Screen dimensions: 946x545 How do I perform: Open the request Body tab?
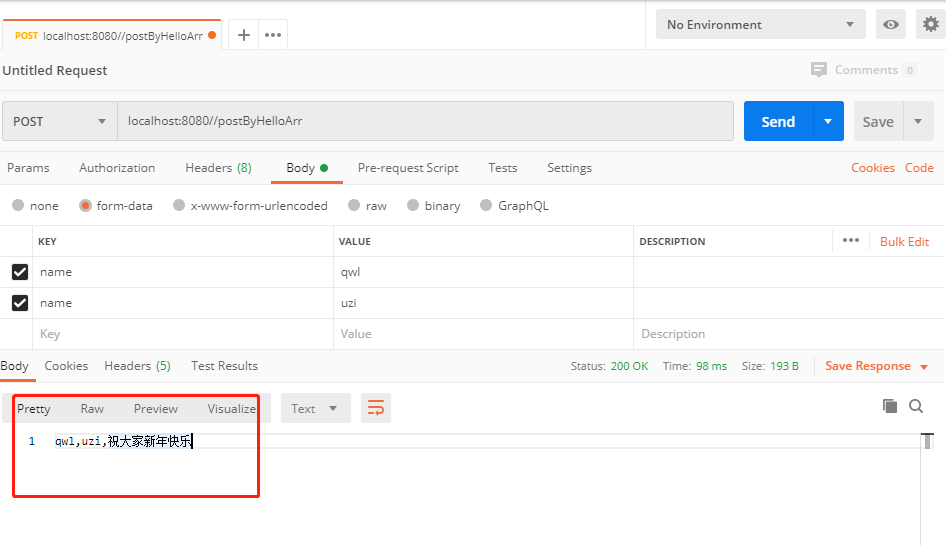tap(306, 168)
